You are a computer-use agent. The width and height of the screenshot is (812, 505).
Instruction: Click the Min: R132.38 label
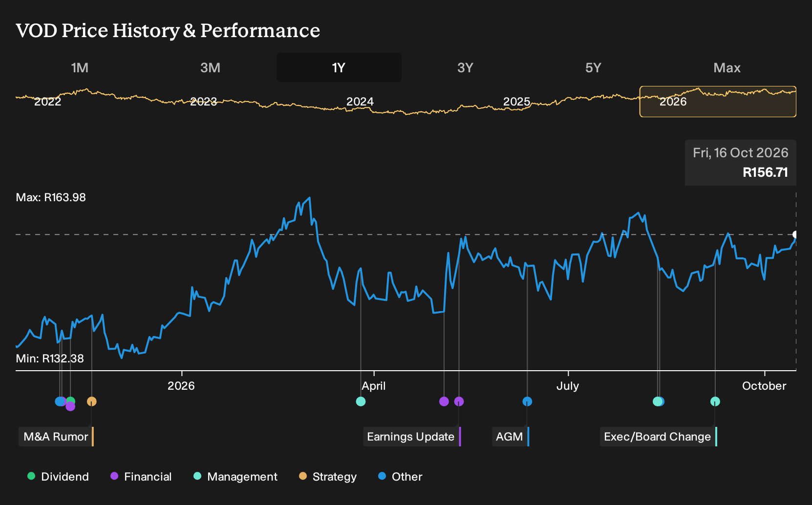pos(50,358)
